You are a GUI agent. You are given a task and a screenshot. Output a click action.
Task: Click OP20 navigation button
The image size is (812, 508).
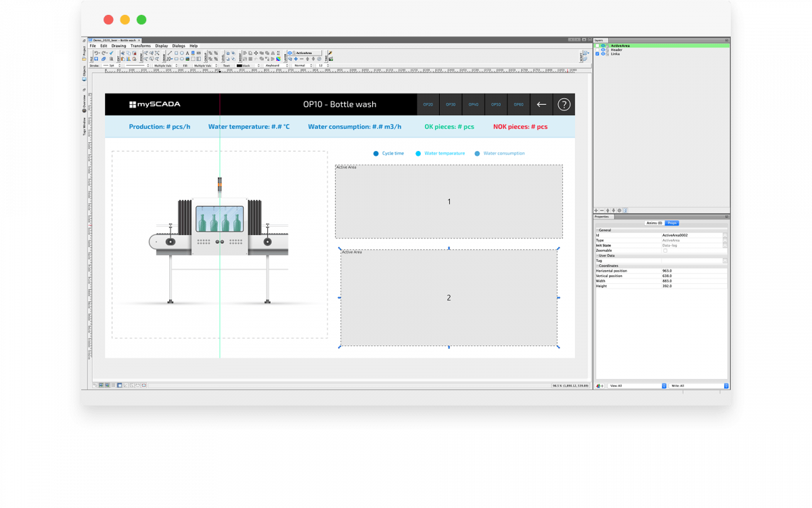(x=428, y=104)
